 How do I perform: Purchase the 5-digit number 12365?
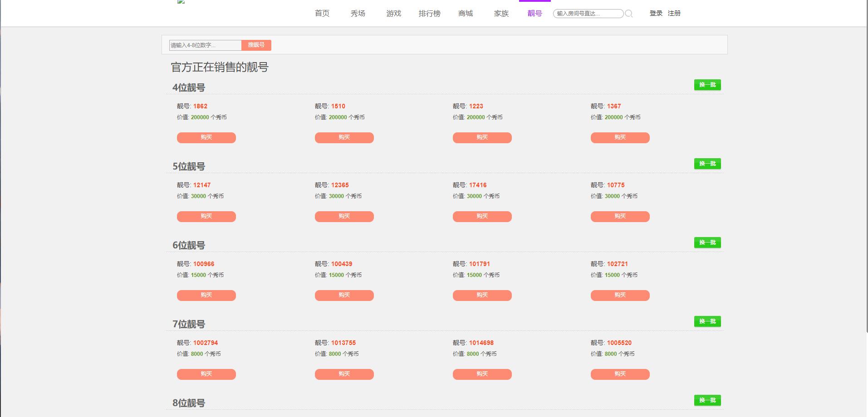[344, 217]
